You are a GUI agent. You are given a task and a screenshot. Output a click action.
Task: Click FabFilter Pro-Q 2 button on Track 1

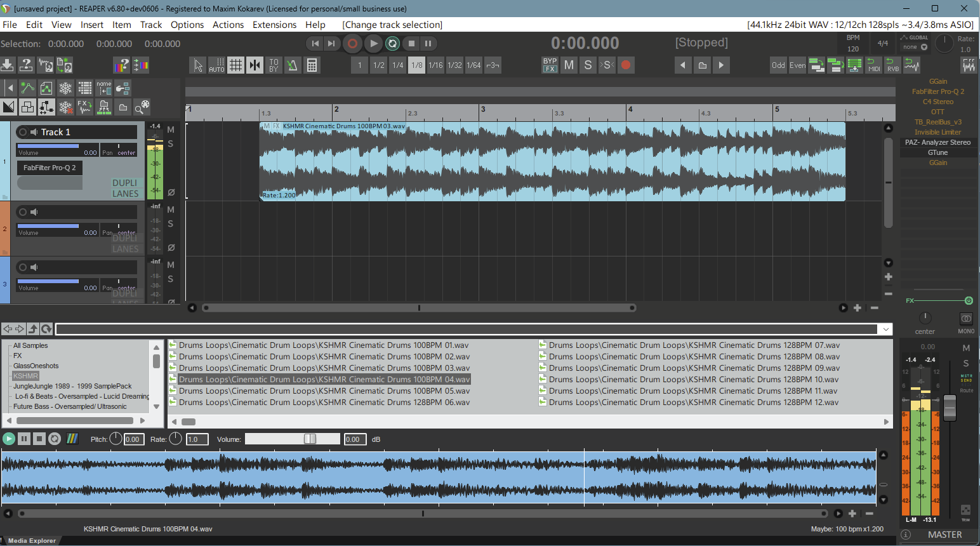tap(50, 168)
